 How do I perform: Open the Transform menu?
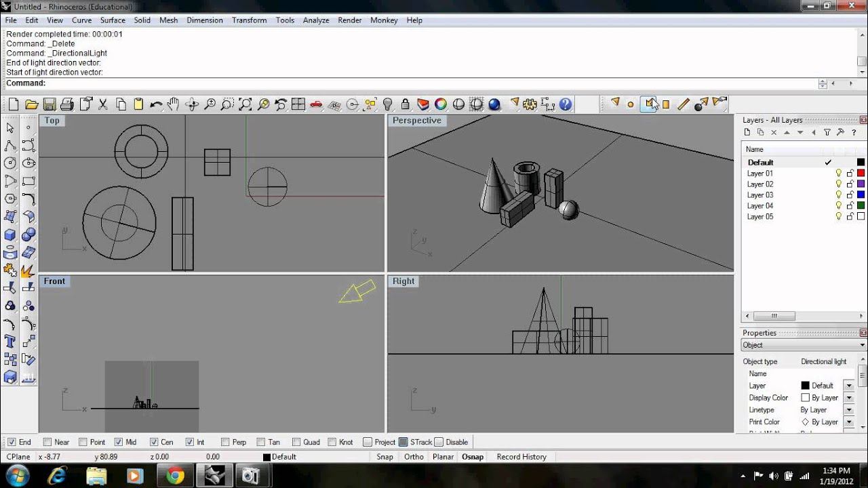(249, 20)
